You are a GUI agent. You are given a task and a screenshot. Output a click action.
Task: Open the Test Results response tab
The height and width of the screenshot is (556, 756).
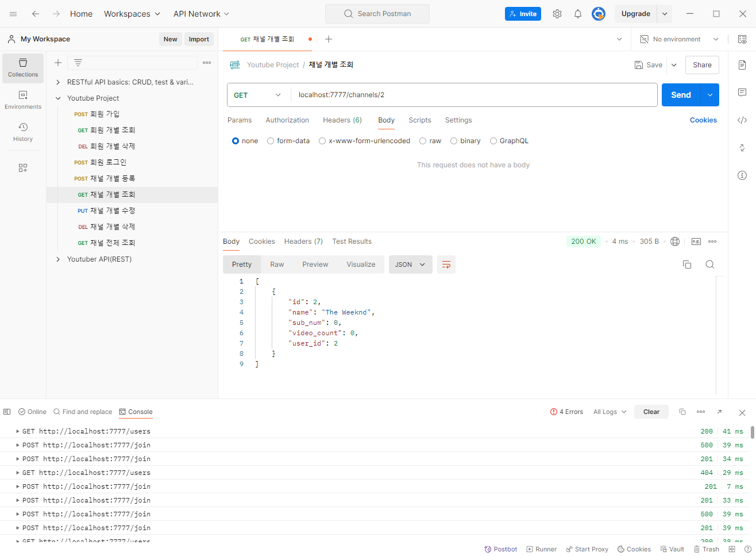point(352,241)
